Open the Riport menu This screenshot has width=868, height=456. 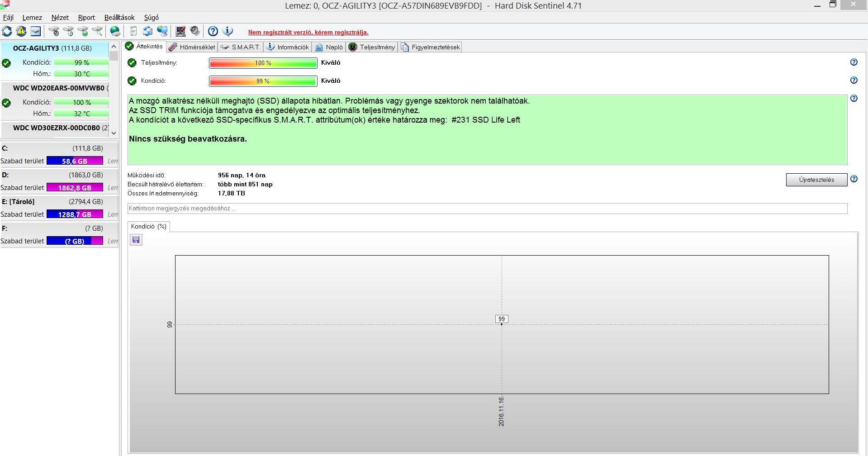86,18
